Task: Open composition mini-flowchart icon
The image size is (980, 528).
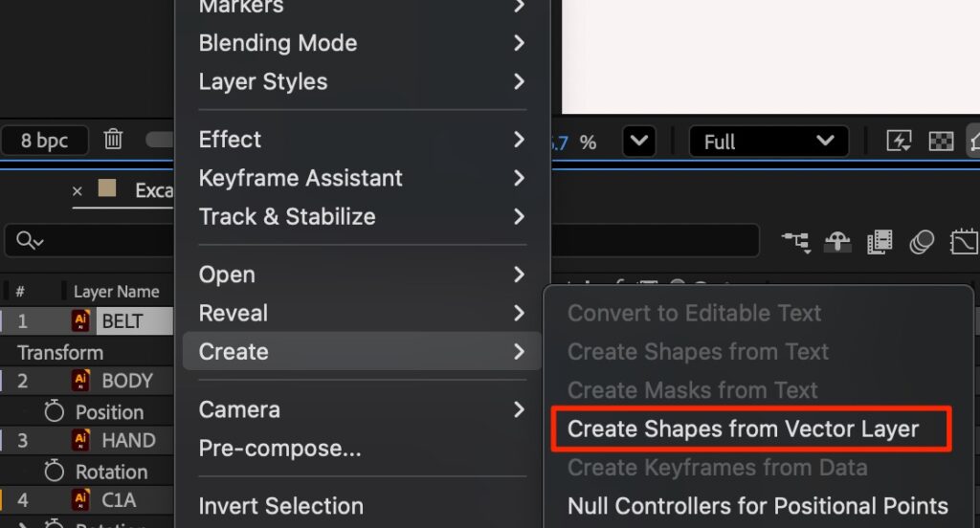Action: click(795, 242)
